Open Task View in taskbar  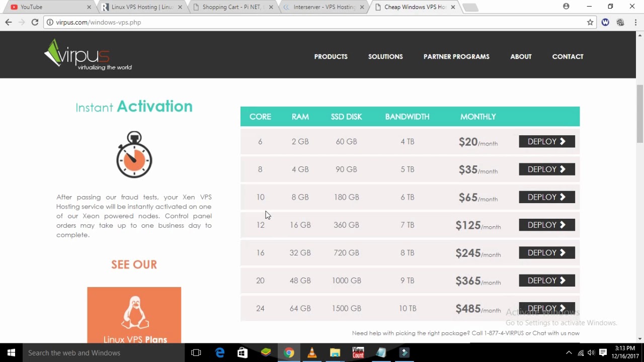[196, 352]
